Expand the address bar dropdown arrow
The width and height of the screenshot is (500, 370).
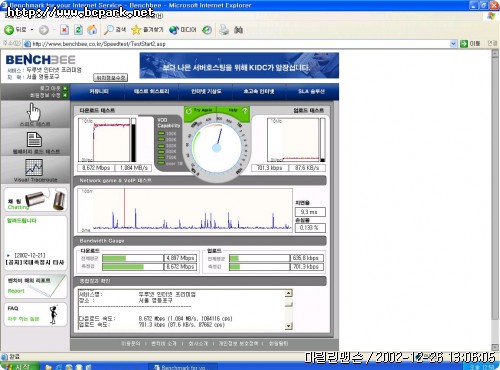453,44
